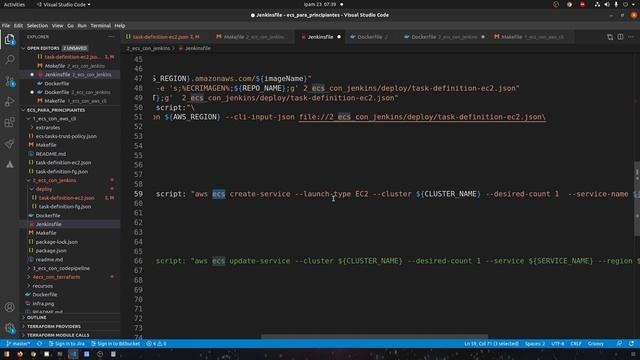Open the Firefox icon in the taskbar
The height and width of the screenshot is (360, 640).
point(20,354)
